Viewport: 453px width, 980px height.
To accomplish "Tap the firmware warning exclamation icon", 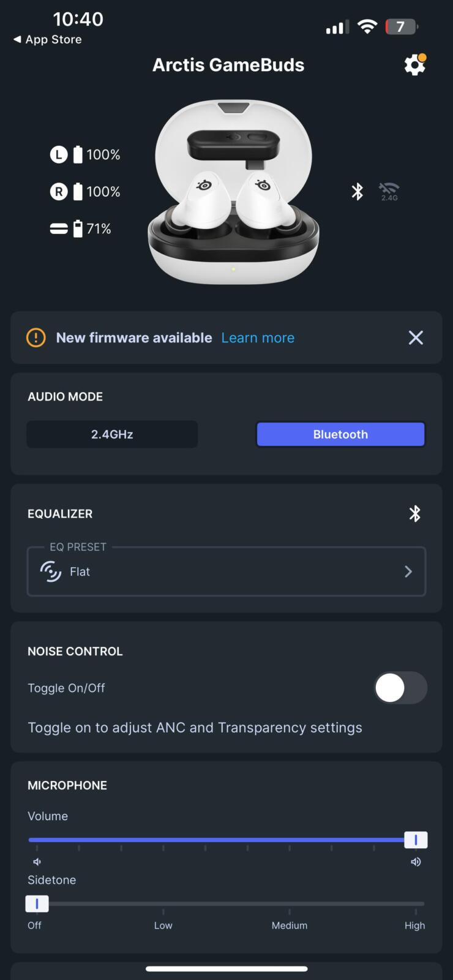I will point(36,337).
